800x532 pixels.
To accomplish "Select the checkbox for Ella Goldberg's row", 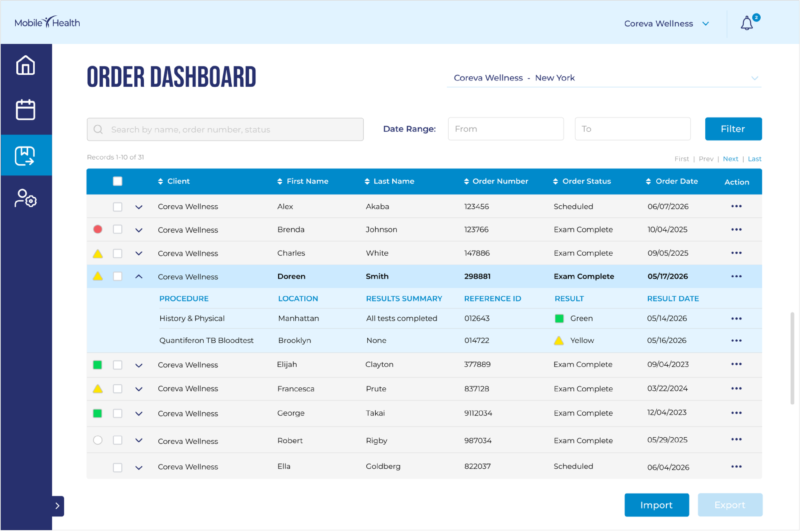I will (x=117, y=467).
